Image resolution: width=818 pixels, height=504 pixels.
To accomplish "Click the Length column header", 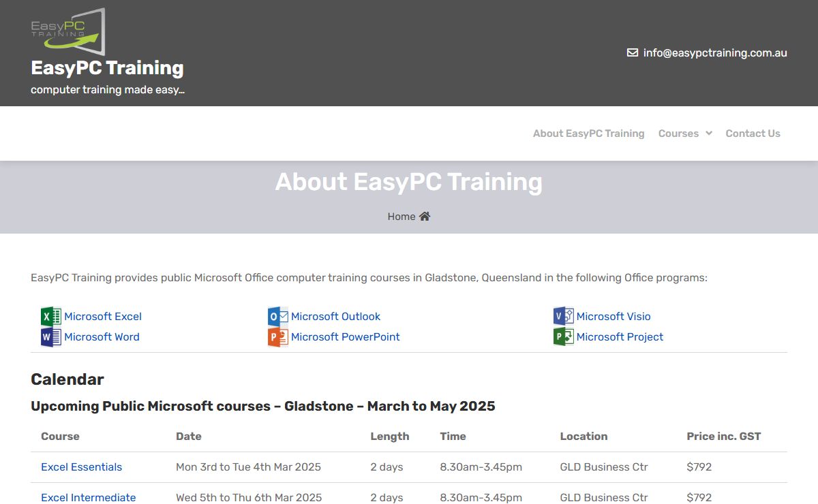I will coord(390,436).
